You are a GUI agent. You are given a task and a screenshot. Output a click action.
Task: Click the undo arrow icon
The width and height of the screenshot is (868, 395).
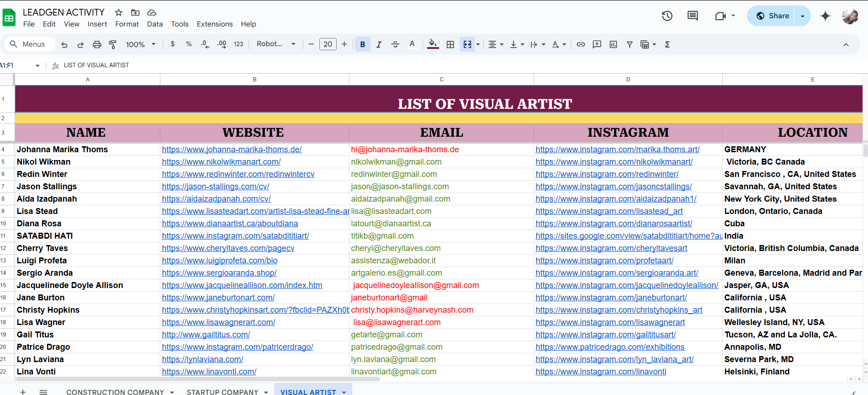(x=64, y=44)
